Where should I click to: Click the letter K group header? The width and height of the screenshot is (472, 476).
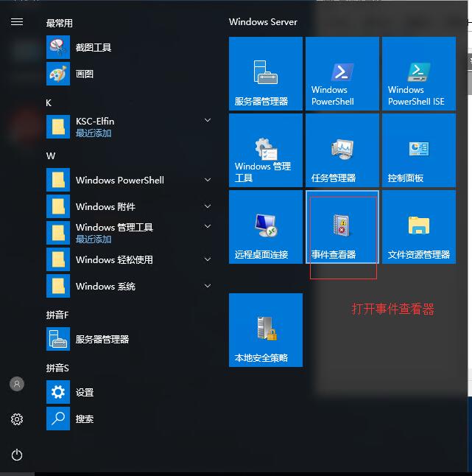tap(49, 103)
